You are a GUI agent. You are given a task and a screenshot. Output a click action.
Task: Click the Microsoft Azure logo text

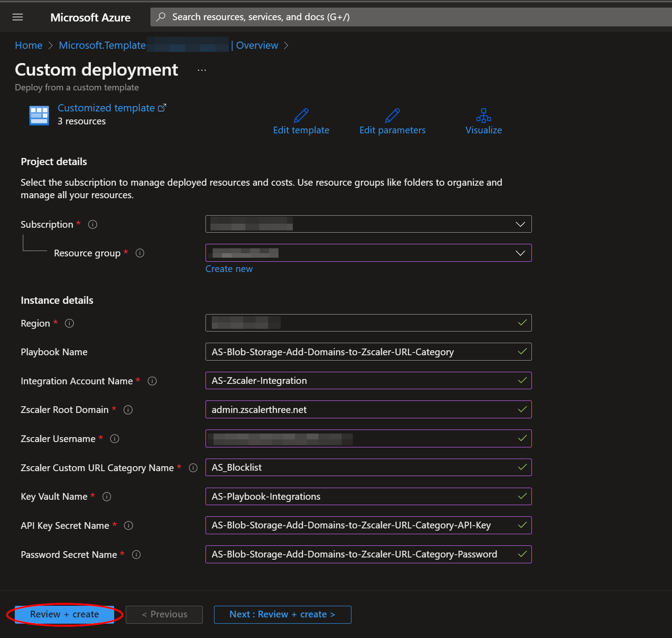pos(90,17)
